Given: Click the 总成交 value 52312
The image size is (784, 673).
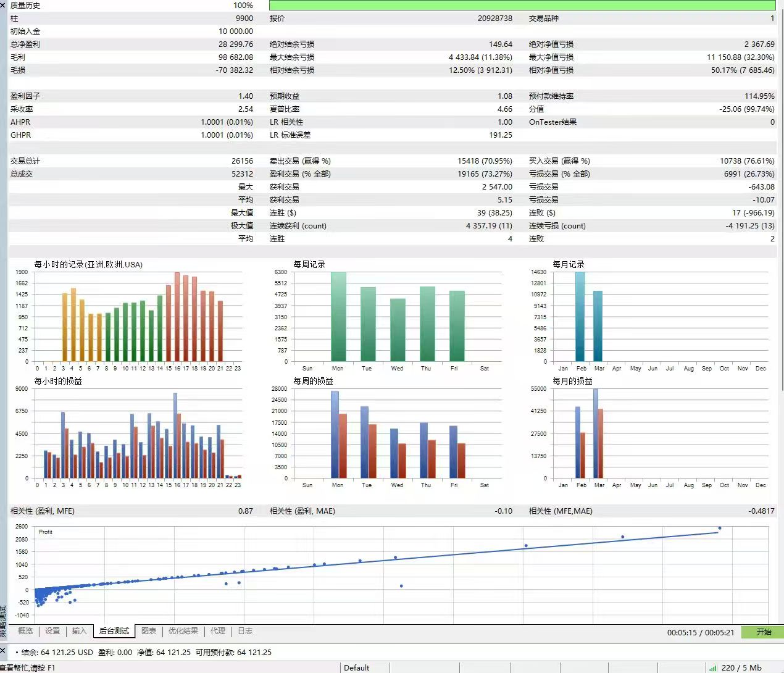Looking at the screenshot, I should (x=242, y=174).
